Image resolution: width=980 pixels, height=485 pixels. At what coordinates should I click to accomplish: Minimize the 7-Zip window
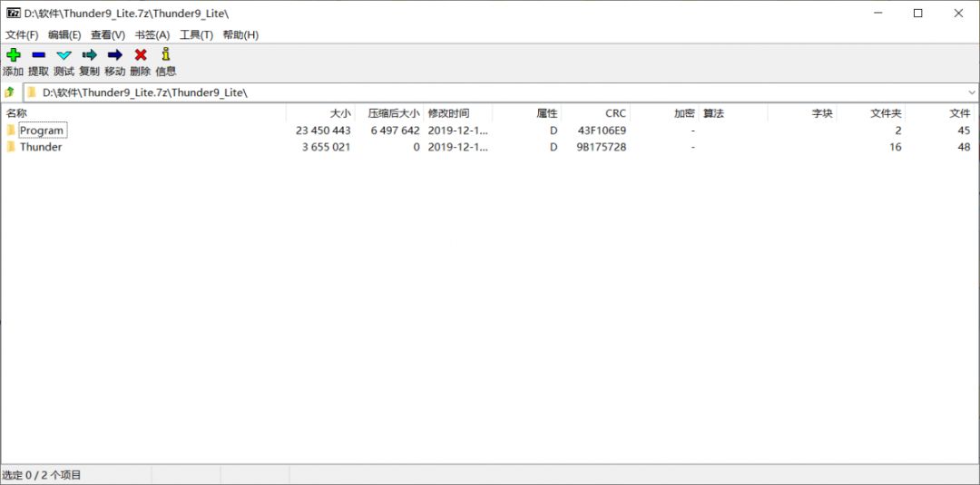(877, 13)
